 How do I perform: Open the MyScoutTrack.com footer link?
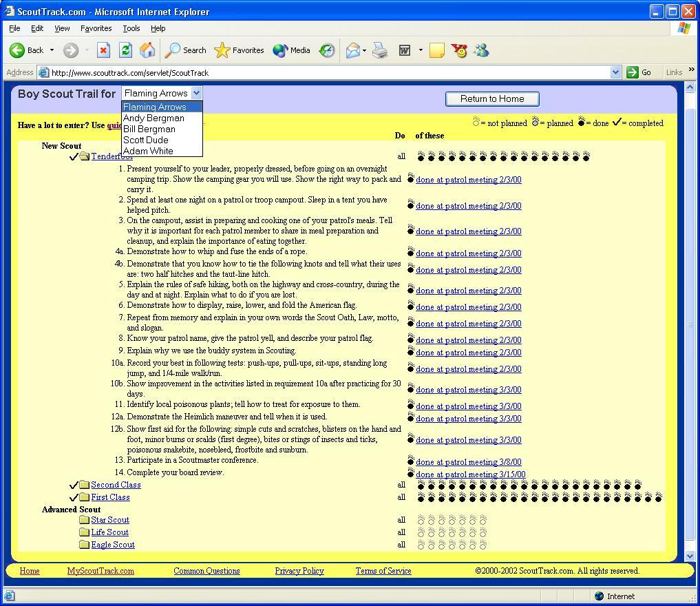[x=100, y=571]
